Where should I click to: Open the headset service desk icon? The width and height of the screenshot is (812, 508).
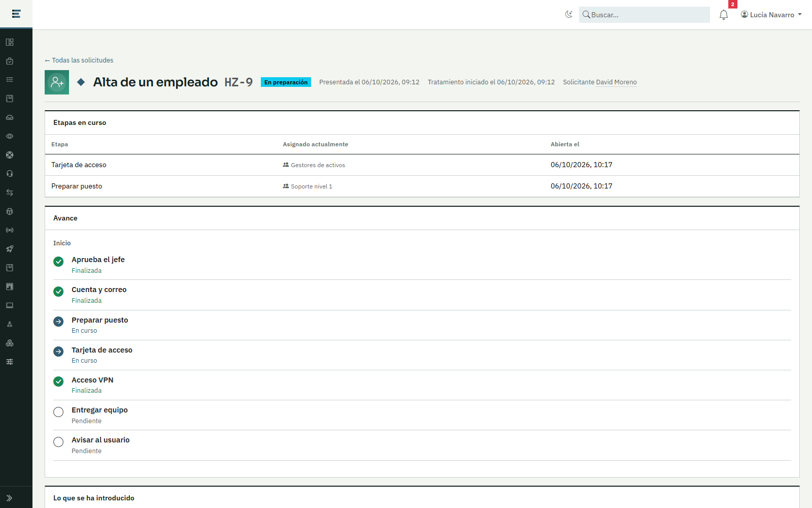10,174
